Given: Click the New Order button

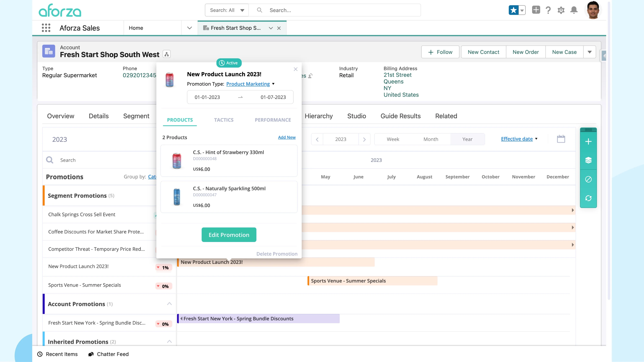Looking at the screenshot, I should 526,52.
